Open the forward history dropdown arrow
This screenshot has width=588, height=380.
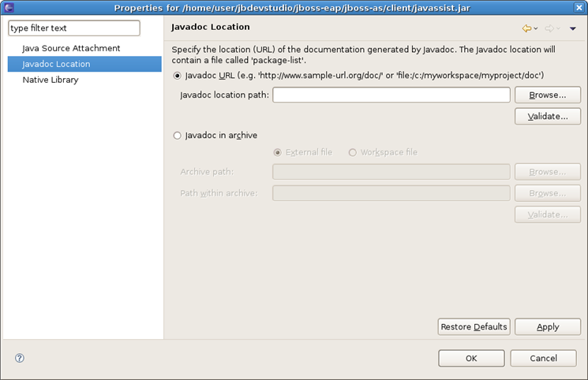point(559,29)
